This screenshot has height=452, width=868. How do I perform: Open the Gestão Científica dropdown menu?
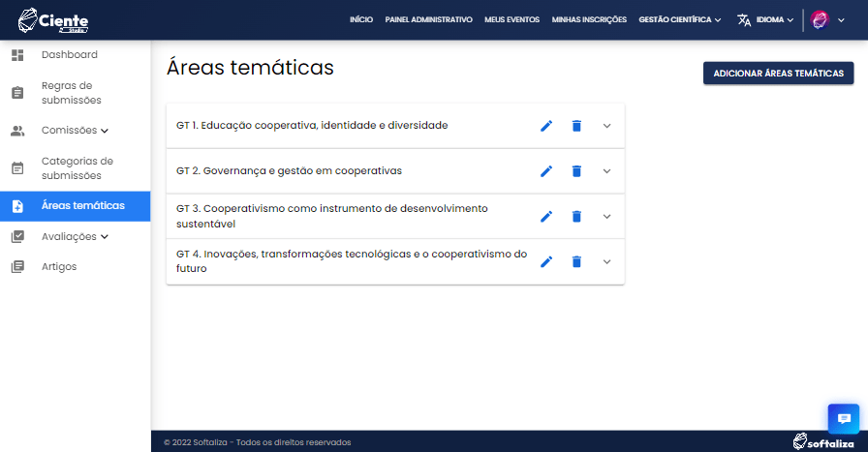point(680,20)
